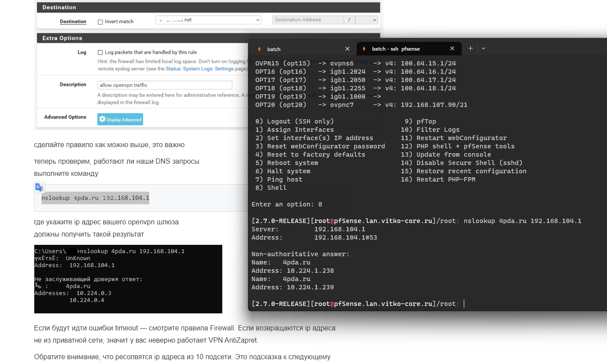Click the paragraph mentioning VPN AntiZapret

click(x=185, y=334)
